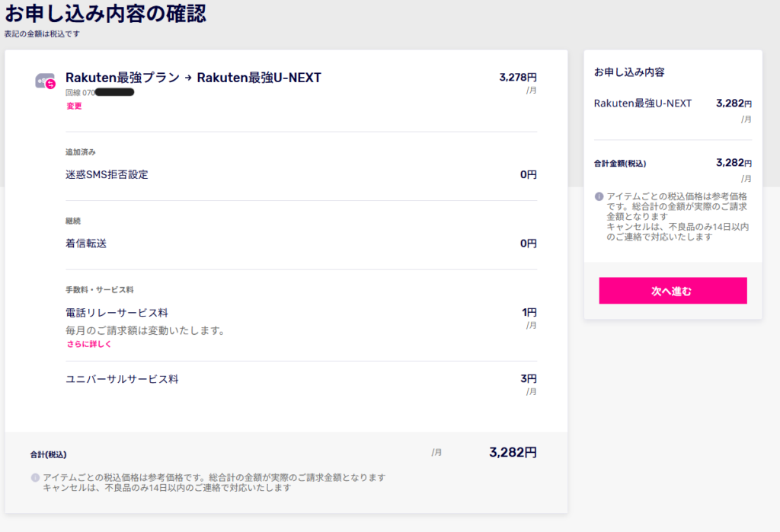Click the info icon in the sidebar note
The image size is (780, 532).
tap(599, 197)
